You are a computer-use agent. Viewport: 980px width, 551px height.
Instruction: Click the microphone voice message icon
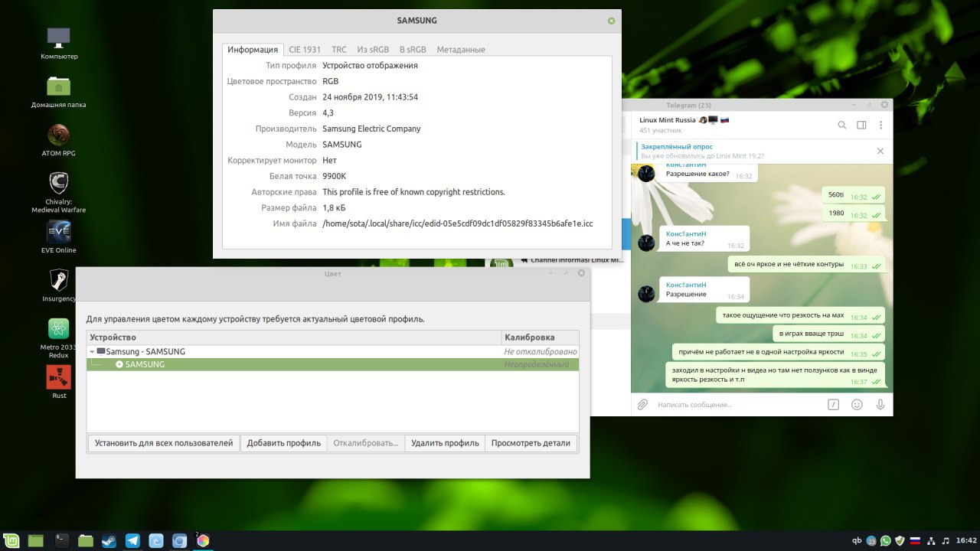point(880,404)
